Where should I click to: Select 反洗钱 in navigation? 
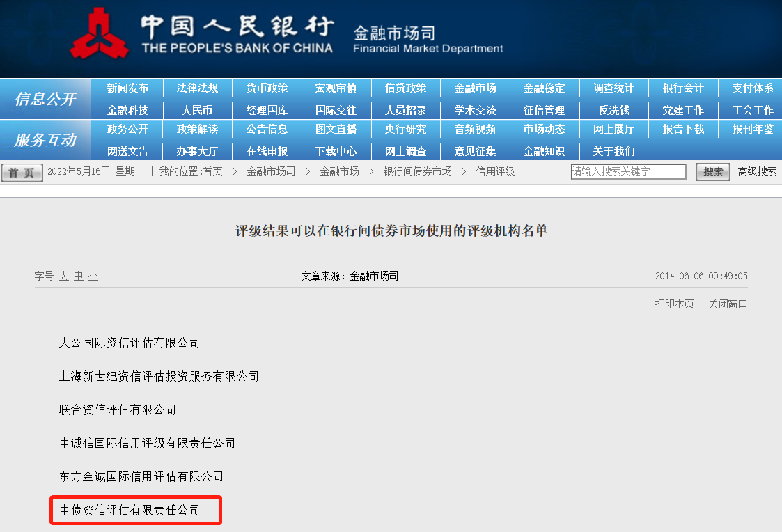point(614,110)
